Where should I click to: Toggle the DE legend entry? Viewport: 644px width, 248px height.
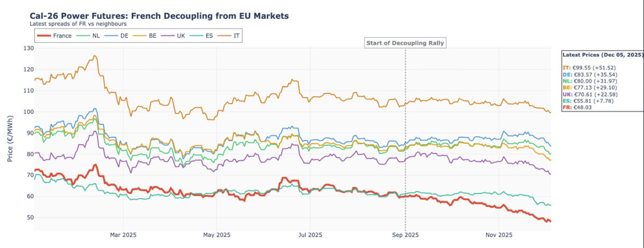coord(124,35)
